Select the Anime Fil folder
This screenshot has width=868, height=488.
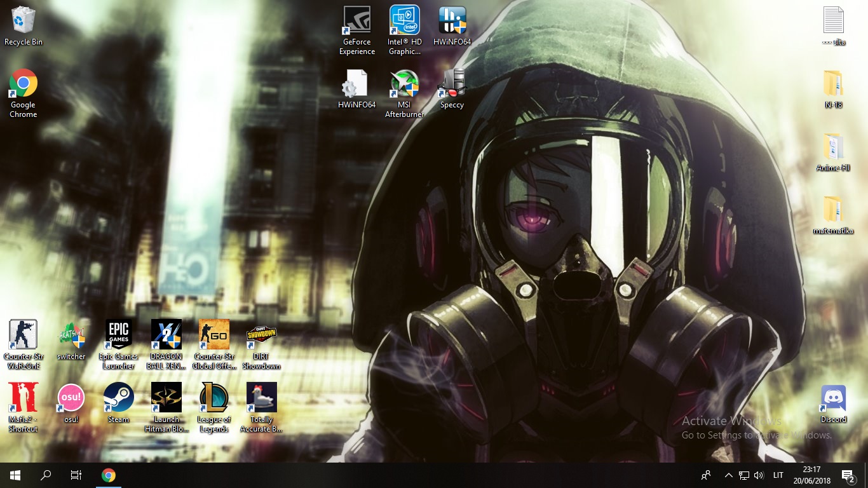pos(834,151)
